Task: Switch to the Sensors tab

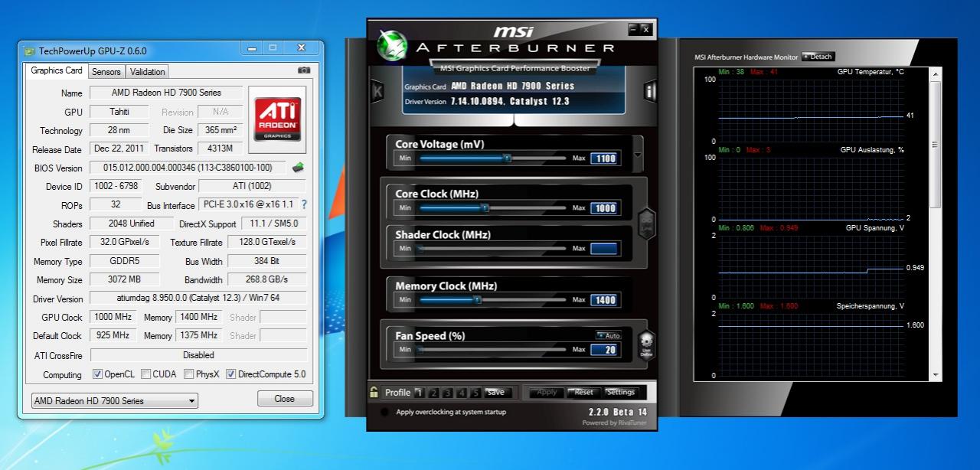Action: (x=106, y=71)
